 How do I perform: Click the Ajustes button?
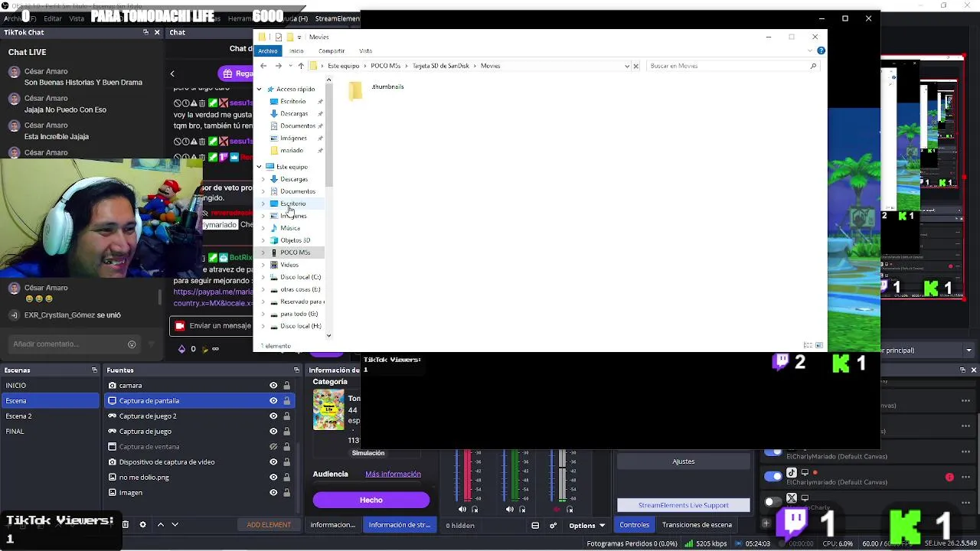pyautogui.click(x=684, y=461)
